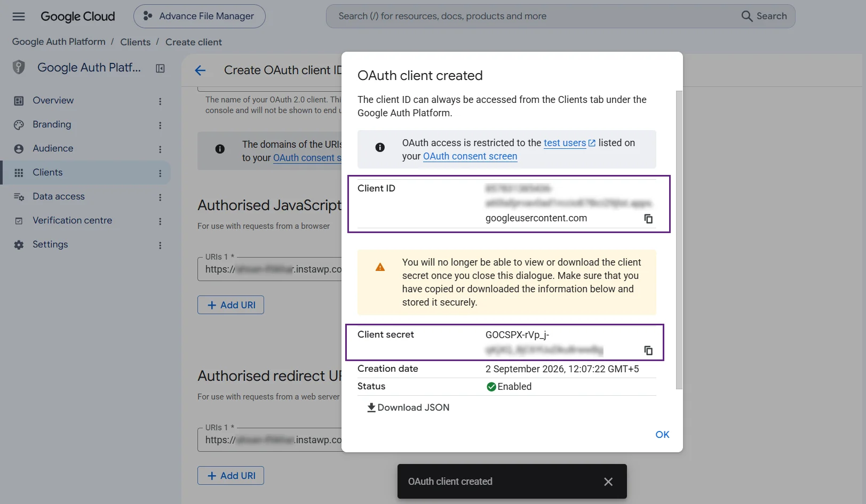Go back with the arrow icon
The width and height of the screenshot is (866, 504).
click(200, 70)
